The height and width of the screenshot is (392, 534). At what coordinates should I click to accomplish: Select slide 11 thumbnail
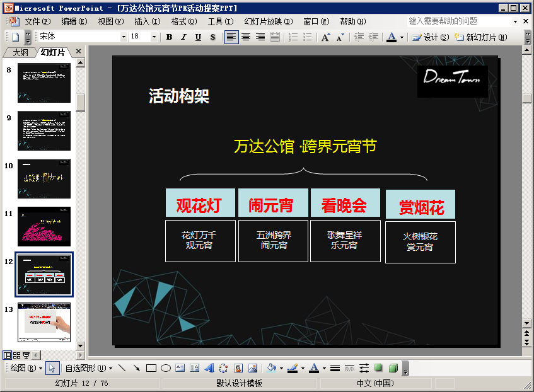coord(44,226)
